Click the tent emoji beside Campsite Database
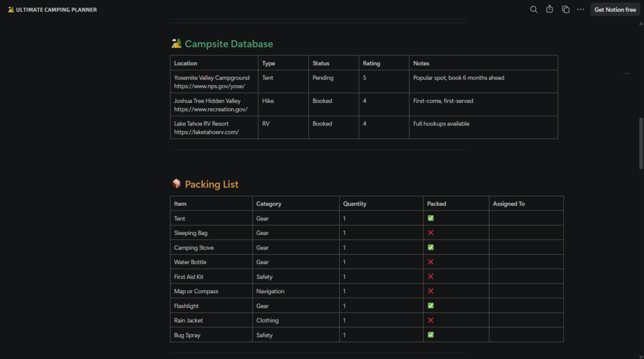Screen dimensions: 644x359 click(176, 44)
